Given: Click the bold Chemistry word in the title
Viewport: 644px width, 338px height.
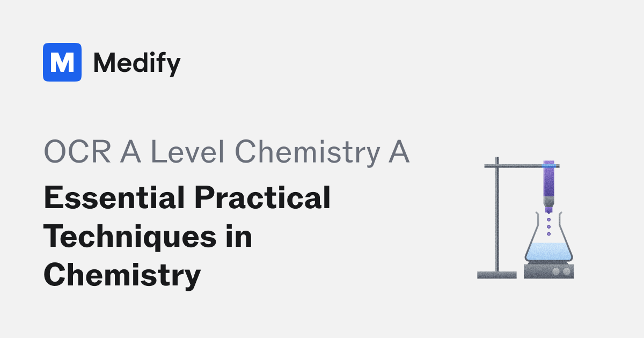Looking at the screenshot, I should tap(122, 275).
